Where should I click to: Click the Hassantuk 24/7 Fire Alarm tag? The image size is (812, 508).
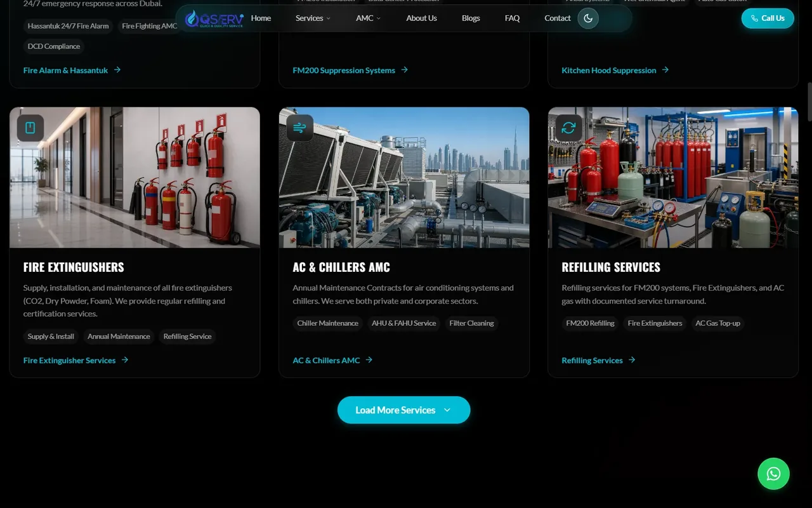pyautogui.click(x=68, y=26)
